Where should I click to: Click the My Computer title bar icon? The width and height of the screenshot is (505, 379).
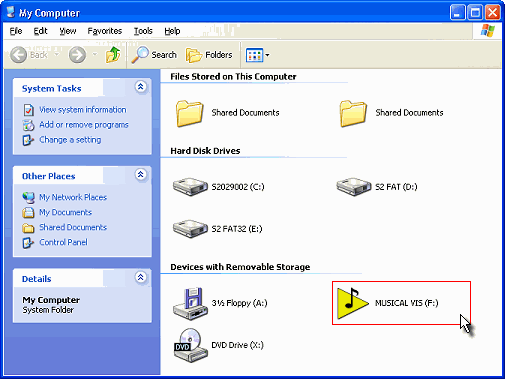11,12
